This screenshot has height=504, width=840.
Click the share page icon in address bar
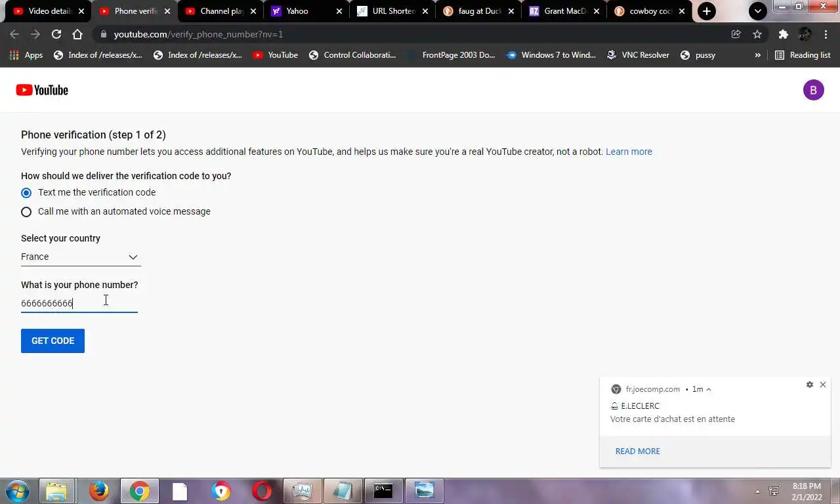click(x=736, y=34)
